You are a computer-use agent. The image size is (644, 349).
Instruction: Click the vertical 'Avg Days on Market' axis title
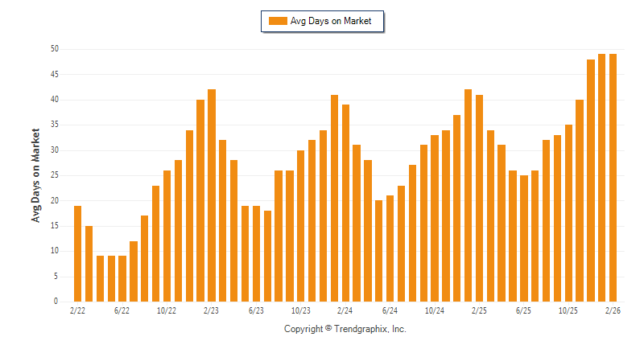(36, 174)
